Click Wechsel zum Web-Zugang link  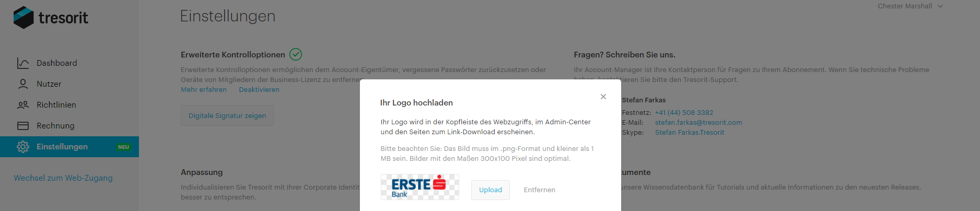point(63,178)
